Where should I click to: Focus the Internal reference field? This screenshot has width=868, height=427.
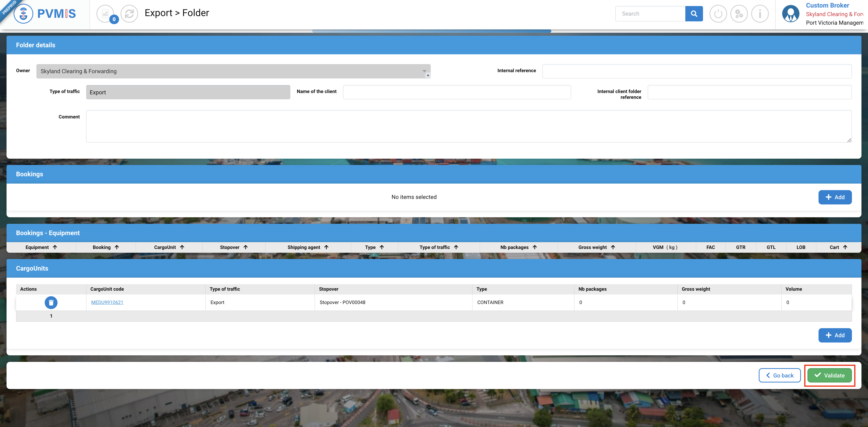[x=696, y=71]
